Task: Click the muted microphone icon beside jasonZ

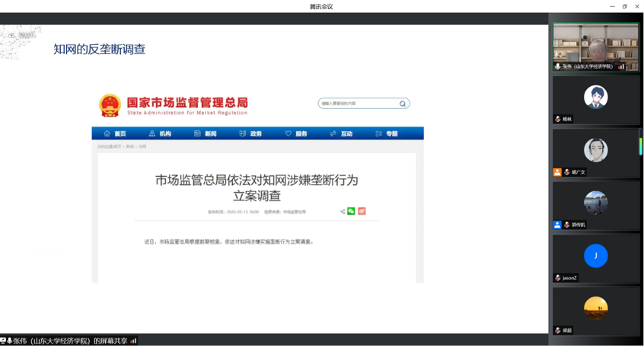Action: point(558,278)
